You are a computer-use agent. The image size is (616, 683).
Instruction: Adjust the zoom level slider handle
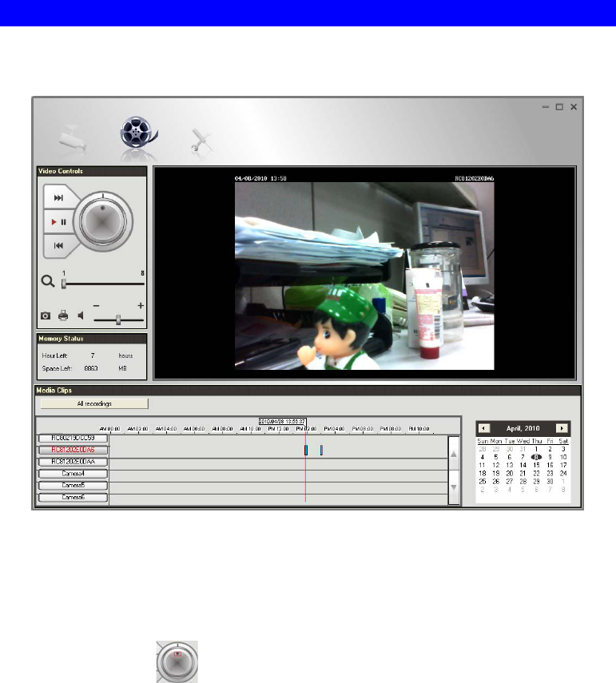(64, 284)
